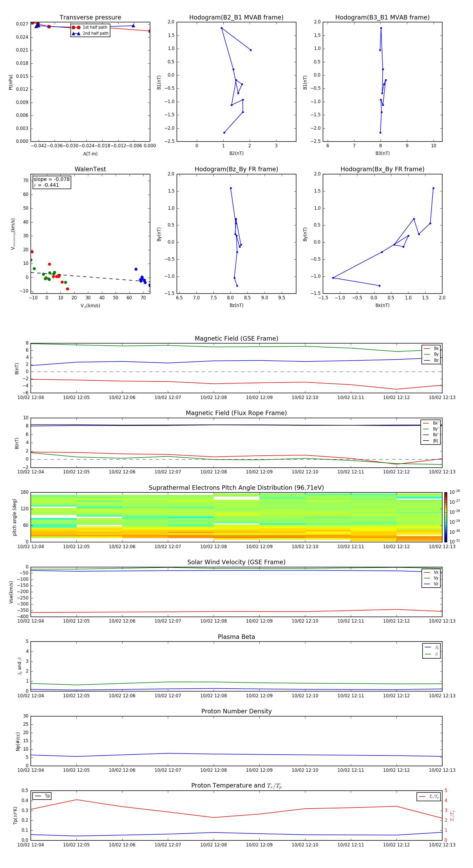This screenshot has width=473, height=868.
Task: Click the "Plasma Beta" plot title
Action: point(236,637)
